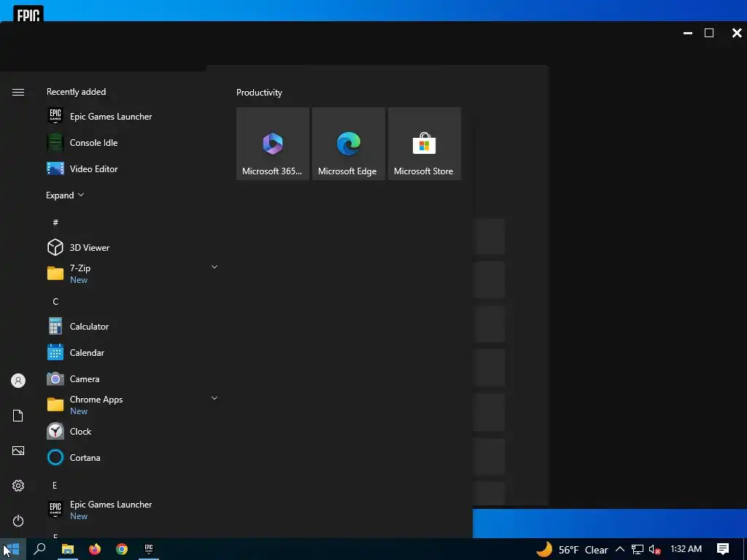Viewport: 747px width, 560px height.
Task: Open Pictures from Start sidebar
Action: tap(18, 451)
